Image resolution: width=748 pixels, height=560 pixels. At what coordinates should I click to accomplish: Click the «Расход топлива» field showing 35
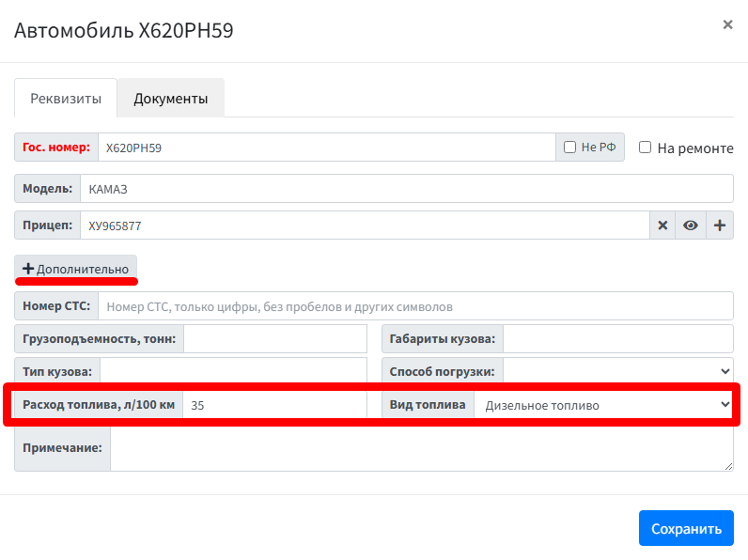tap(274, 405)
